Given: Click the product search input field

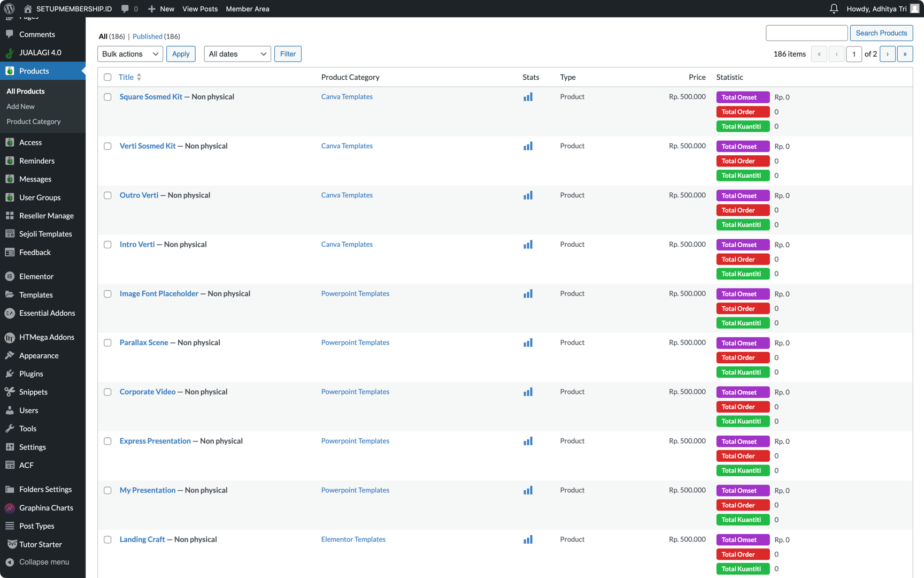Looking at the screenshot, I should [x=806, y=33].
